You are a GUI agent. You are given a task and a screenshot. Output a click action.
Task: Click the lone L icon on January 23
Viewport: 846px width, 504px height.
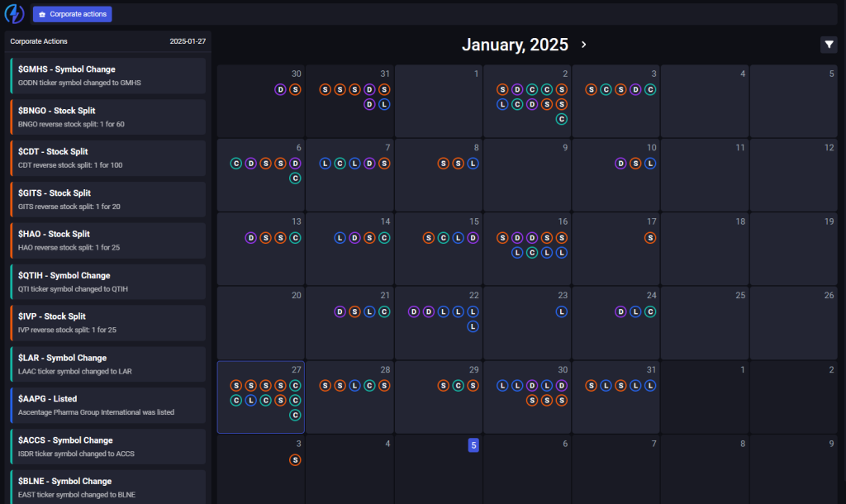[x=562, y=311]
